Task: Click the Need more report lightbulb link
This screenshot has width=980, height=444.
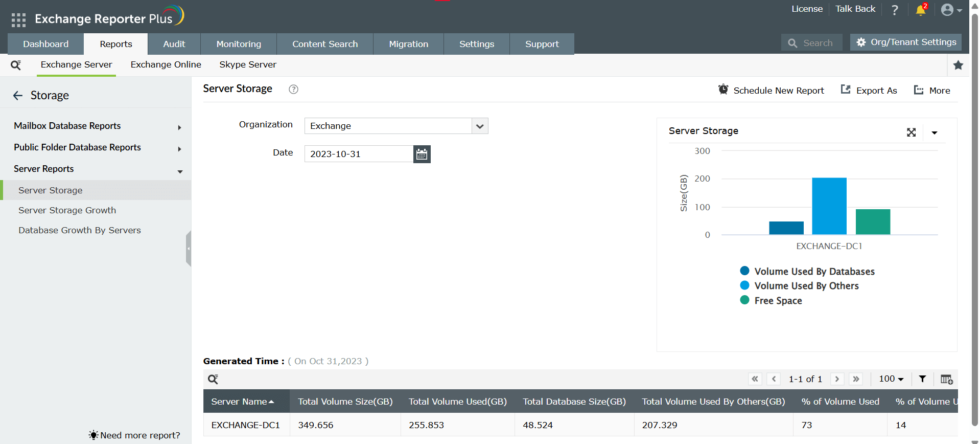Action: coord(134,435)
